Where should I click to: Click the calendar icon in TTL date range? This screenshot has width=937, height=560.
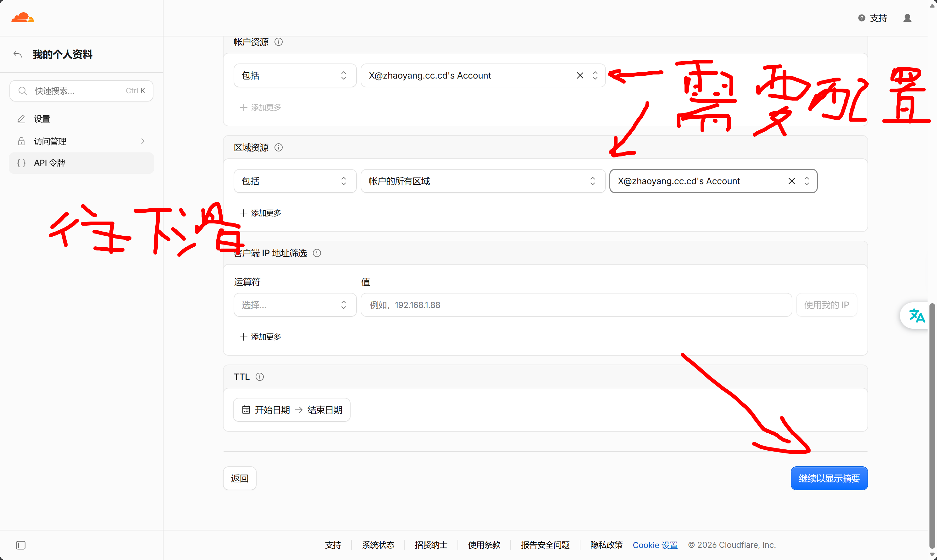coord(246,409)
